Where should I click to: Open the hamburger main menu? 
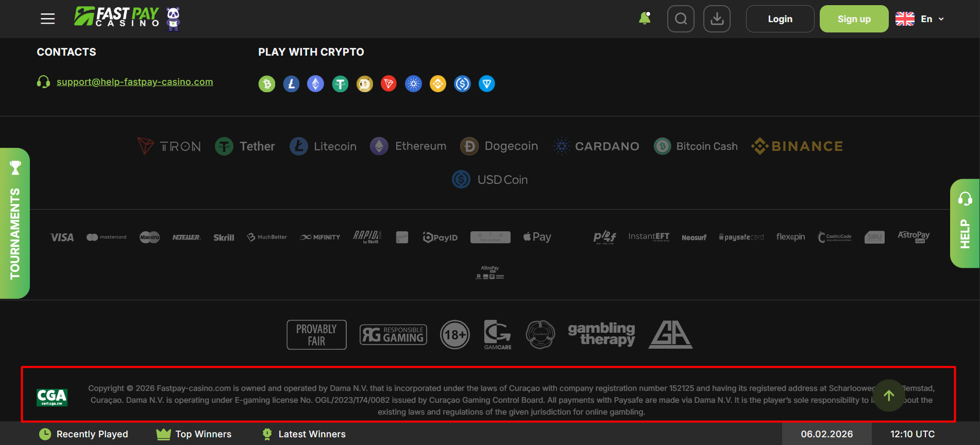[x=48, y=19]
